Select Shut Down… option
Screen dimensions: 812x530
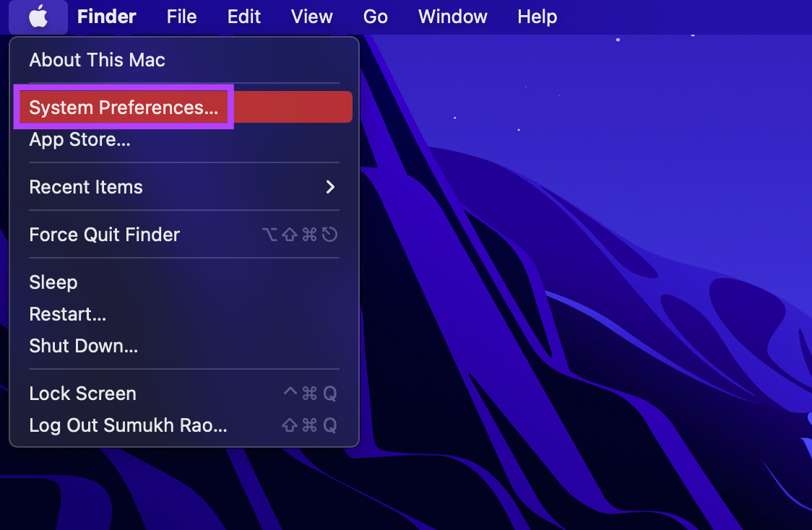coord(83,346)
